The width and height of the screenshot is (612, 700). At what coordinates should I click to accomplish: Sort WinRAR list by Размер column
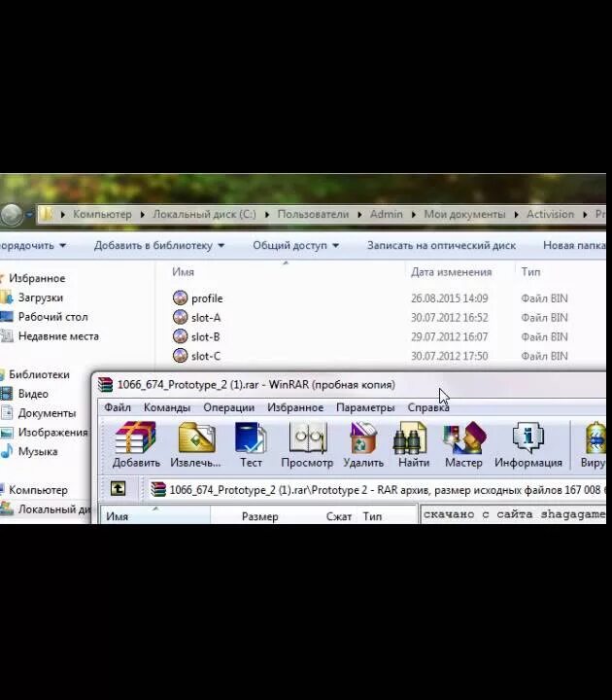(x=260, y=516)
